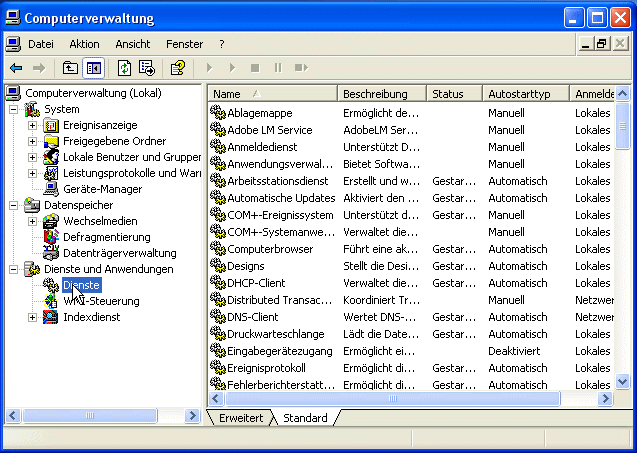
Task: Sort list by Status column header
Action: [453, 93]
